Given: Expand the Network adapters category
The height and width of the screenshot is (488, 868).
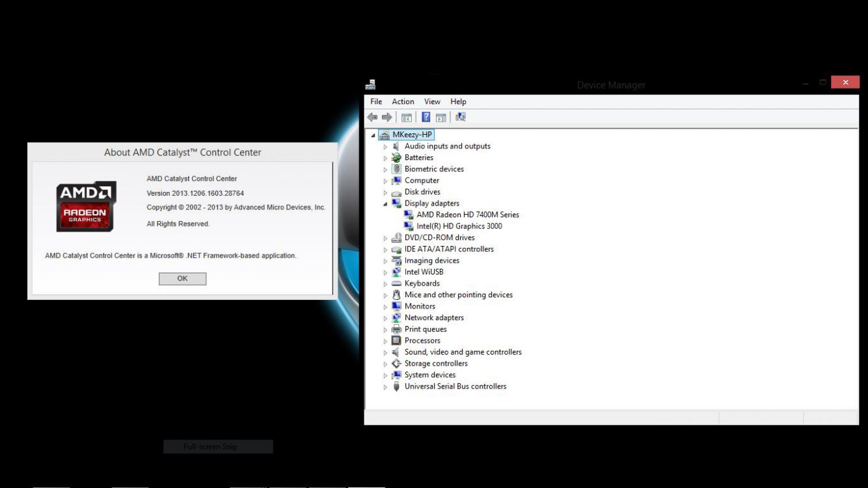Looking at the screenshot, I should coord(385,318).
